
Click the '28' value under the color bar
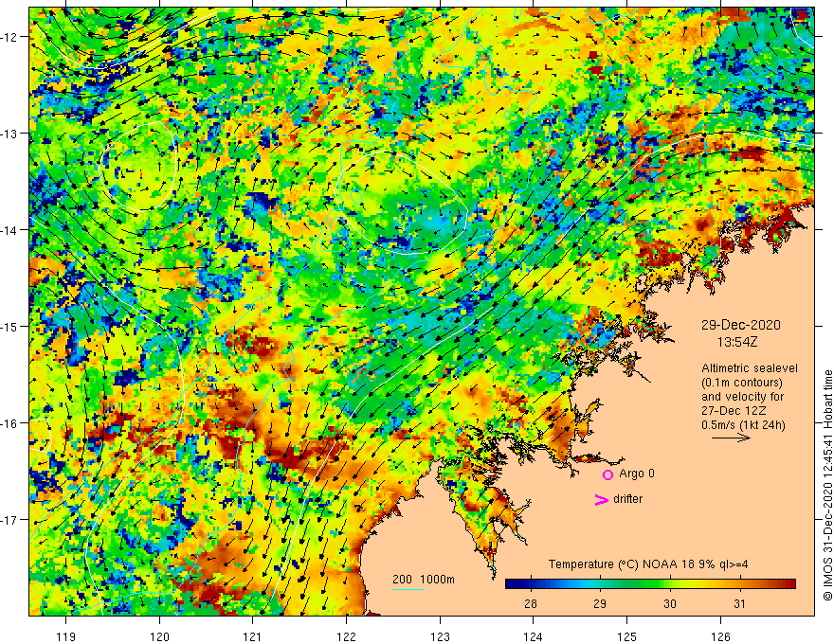[531, 603]
